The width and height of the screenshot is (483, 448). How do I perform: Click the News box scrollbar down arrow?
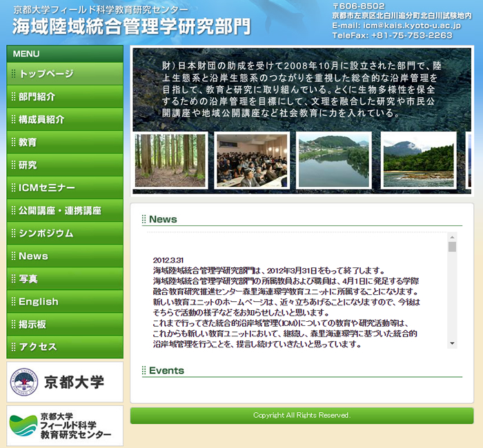click(452, 343)
